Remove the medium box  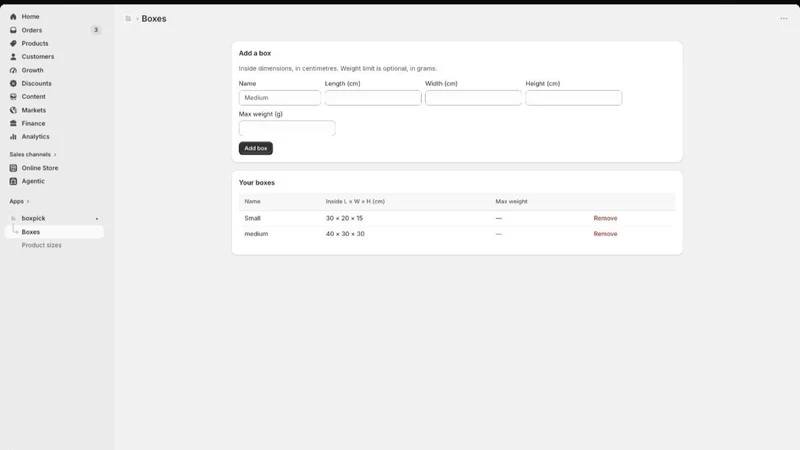(x=605, y=234)
